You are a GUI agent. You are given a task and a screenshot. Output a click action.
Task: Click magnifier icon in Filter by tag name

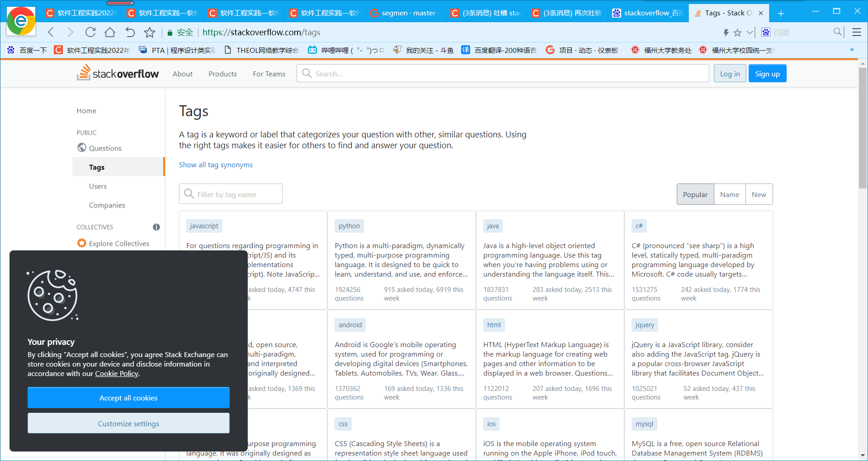tap(189, 194)
